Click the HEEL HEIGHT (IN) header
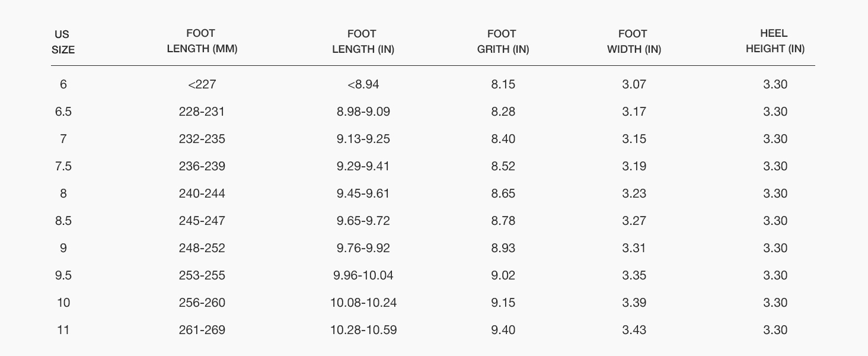Image resolution: width=868 pixels, height=356 pixels. pyautogui.click(x=774, y=42)
